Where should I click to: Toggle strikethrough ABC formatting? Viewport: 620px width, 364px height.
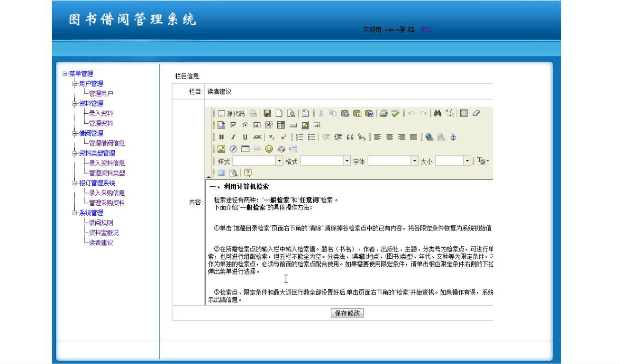pyautogui.click(x=257, y=137)
